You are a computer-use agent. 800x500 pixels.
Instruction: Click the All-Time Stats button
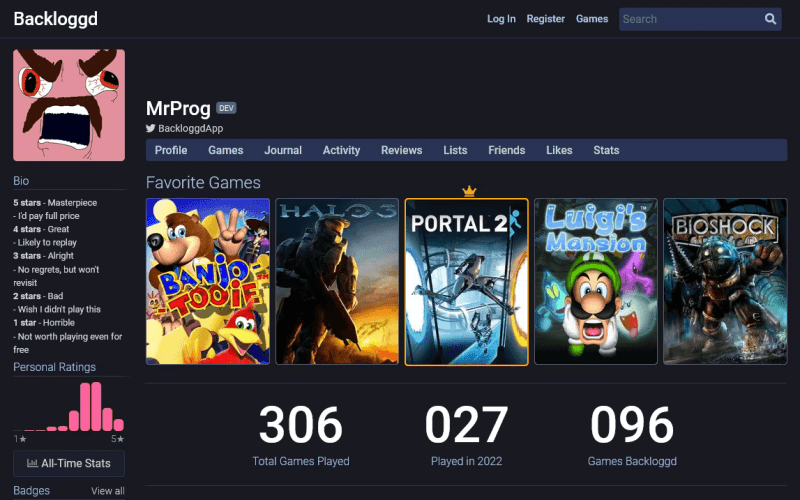coord(69,463)
